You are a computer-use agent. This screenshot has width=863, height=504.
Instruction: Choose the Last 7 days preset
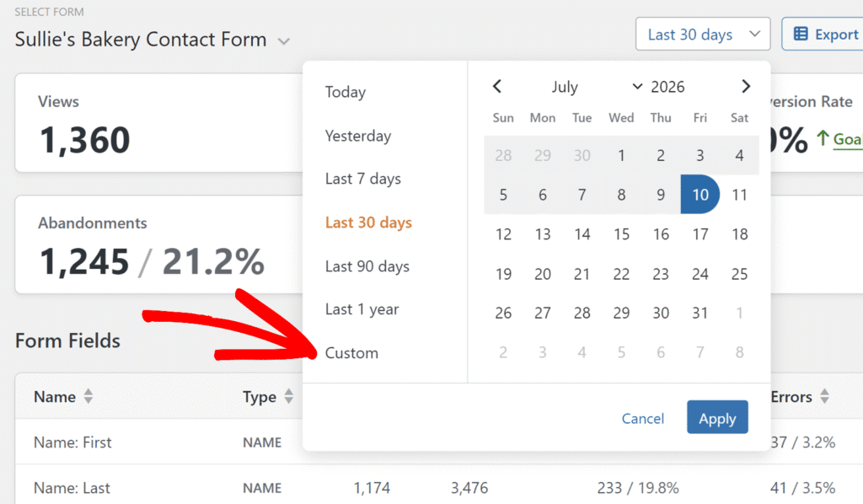362,179
